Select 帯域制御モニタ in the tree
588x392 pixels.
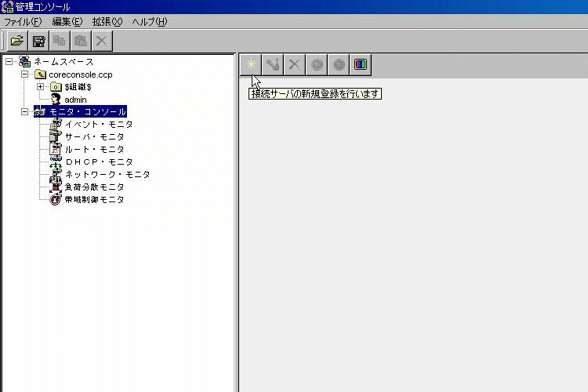coord(95,200)
